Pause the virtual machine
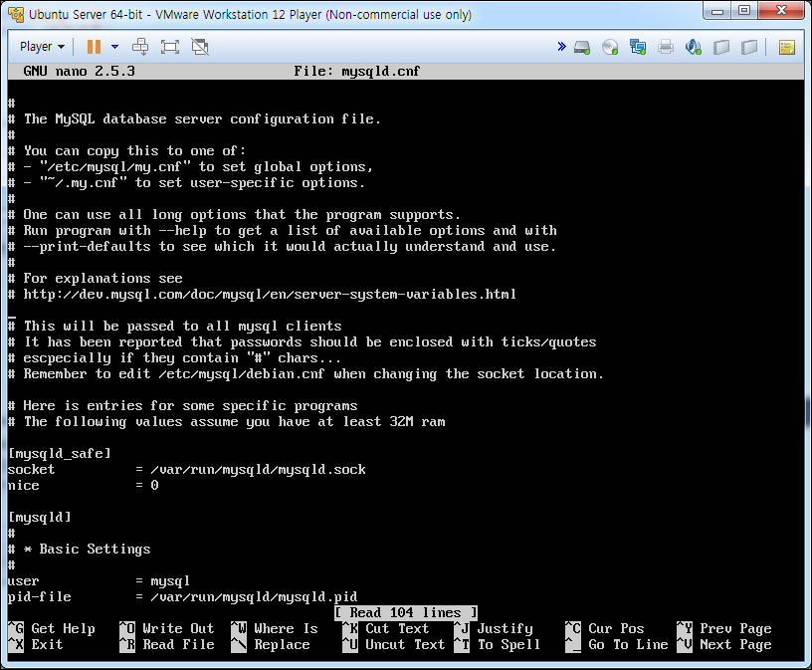The width and height of the screenshot is (812, 670). [x=94, y=47]
